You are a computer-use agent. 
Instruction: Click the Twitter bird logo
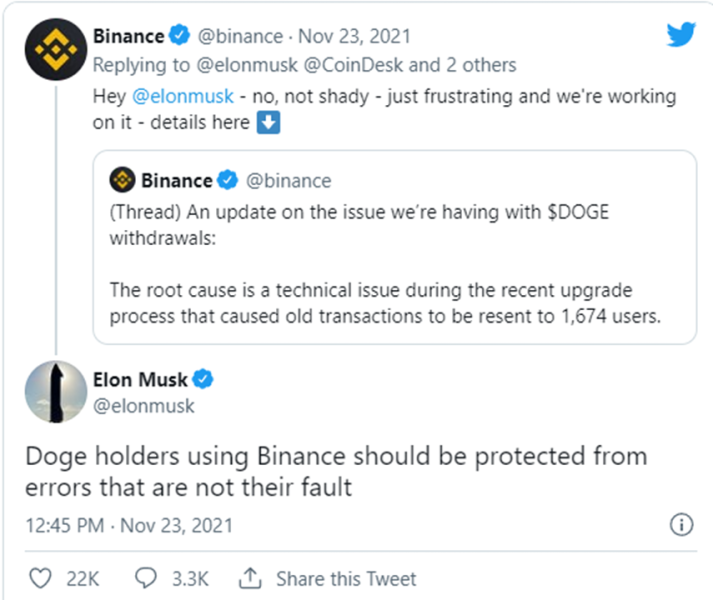681,35
